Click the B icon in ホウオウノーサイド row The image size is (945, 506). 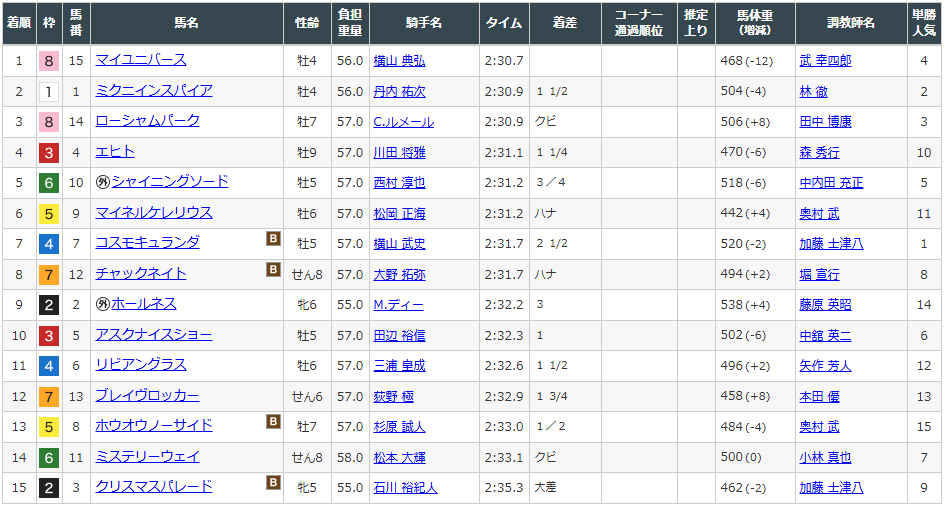273,422
